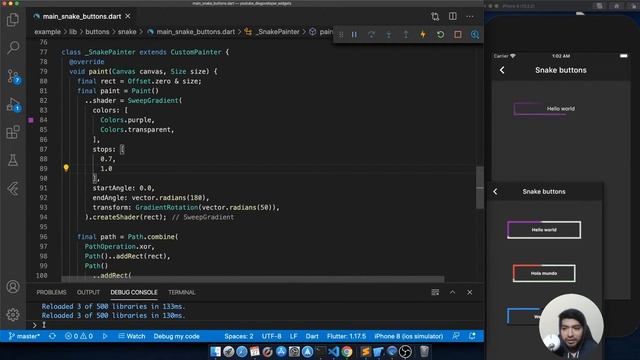Open the feedback icon in status bar
640x360 pixels.
(x=456, y=336)
